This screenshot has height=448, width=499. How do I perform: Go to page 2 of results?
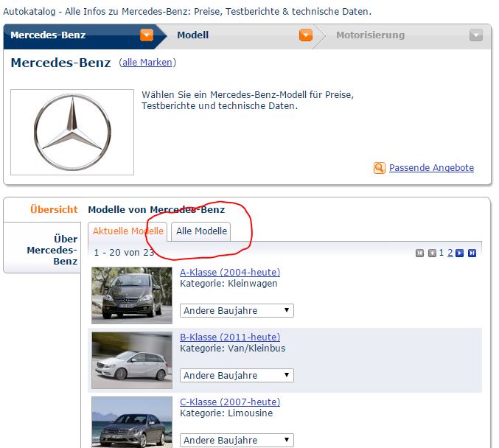(450, 253)
